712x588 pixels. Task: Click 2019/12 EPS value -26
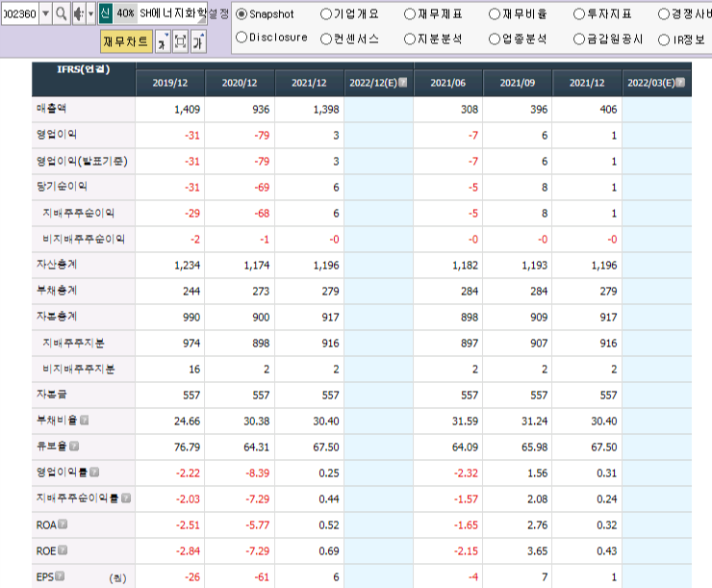click(192, 577)
